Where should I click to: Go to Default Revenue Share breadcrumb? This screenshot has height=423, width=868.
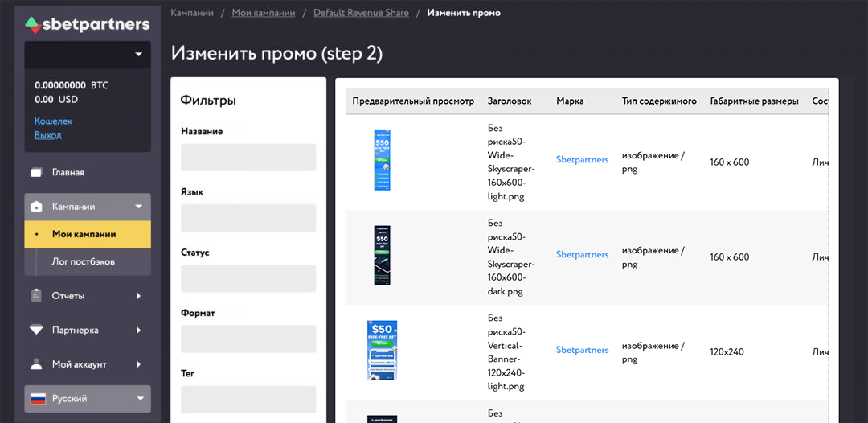tap(361, 13)
